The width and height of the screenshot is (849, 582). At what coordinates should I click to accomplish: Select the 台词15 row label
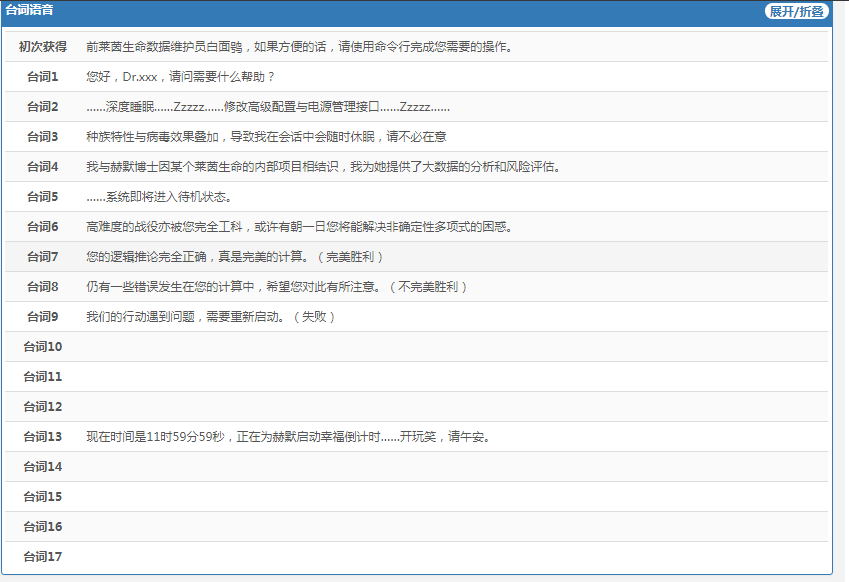point(43,497)
